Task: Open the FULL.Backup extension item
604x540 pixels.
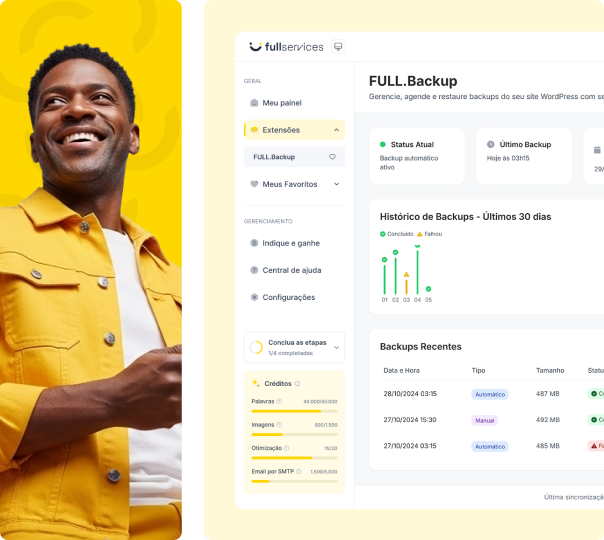Action: tap(275, 157)
